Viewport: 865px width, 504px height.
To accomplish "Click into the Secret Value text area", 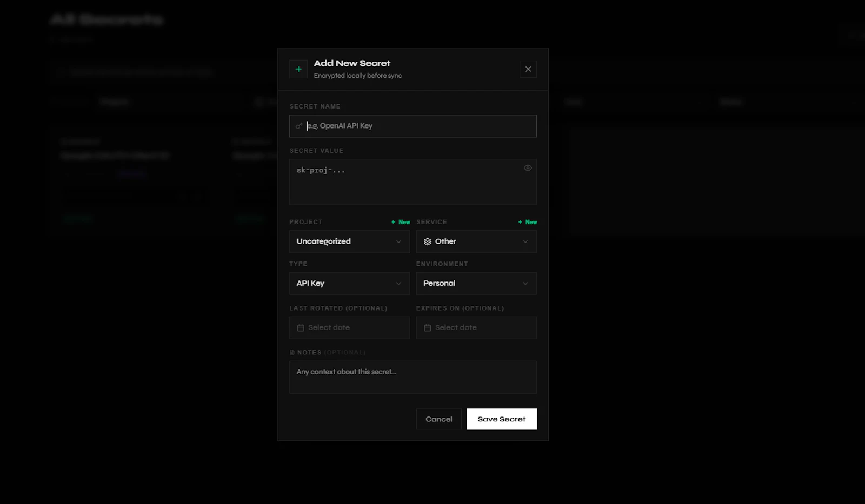I will tap(413, 182).
